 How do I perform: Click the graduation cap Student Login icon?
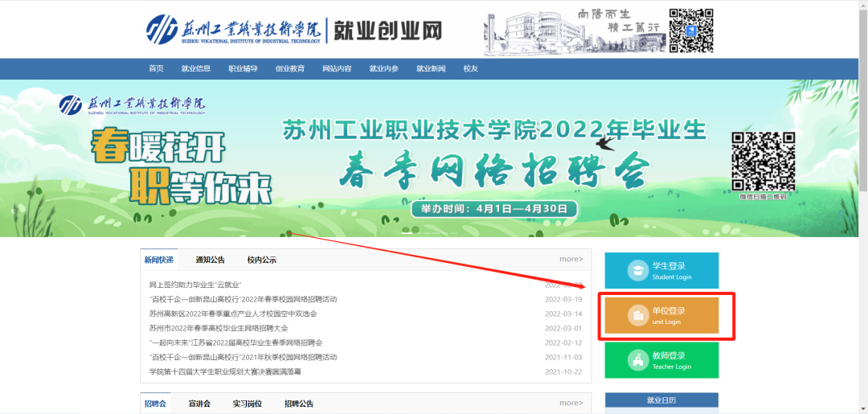tap(637, 271)
